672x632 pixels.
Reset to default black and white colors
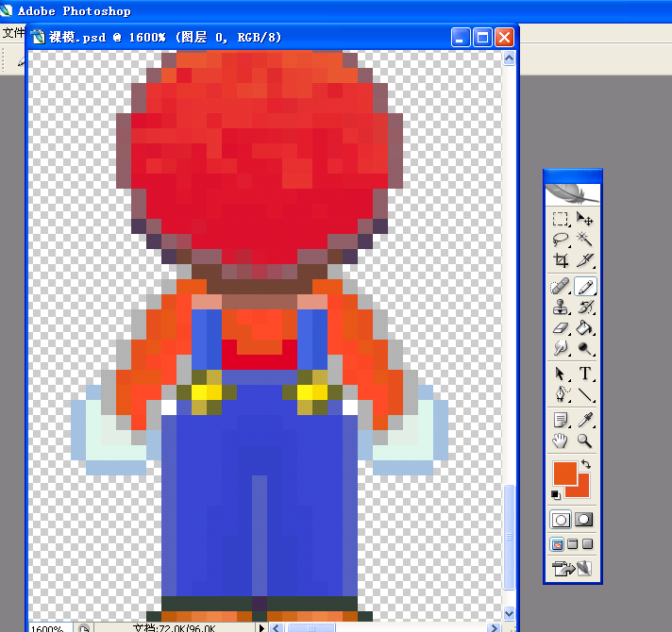(555, 495)
